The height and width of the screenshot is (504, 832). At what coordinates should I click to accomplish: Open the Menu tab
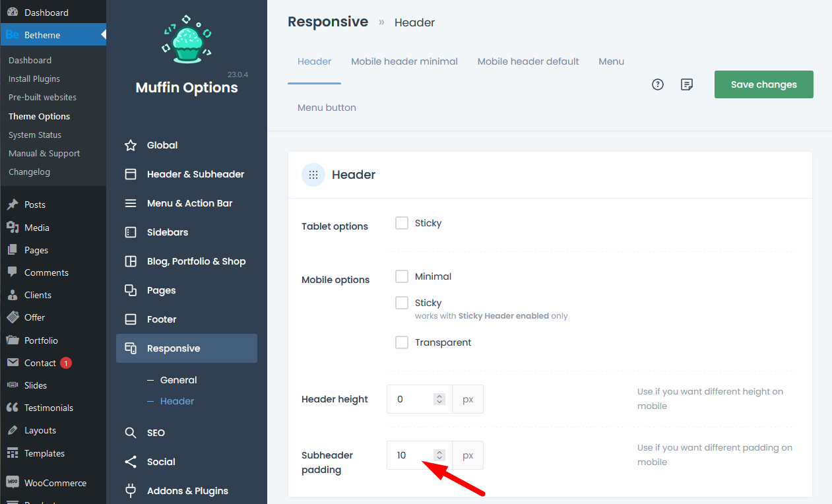tap(612, 61)
